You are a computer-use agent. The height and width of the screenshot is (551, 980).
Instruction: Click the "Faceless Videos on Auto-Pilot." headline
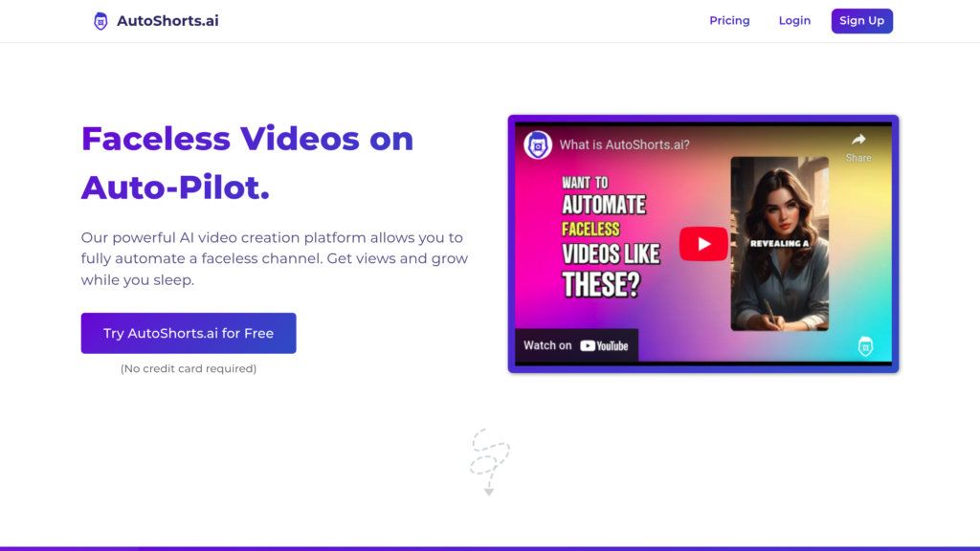click(x=248, y=163)
